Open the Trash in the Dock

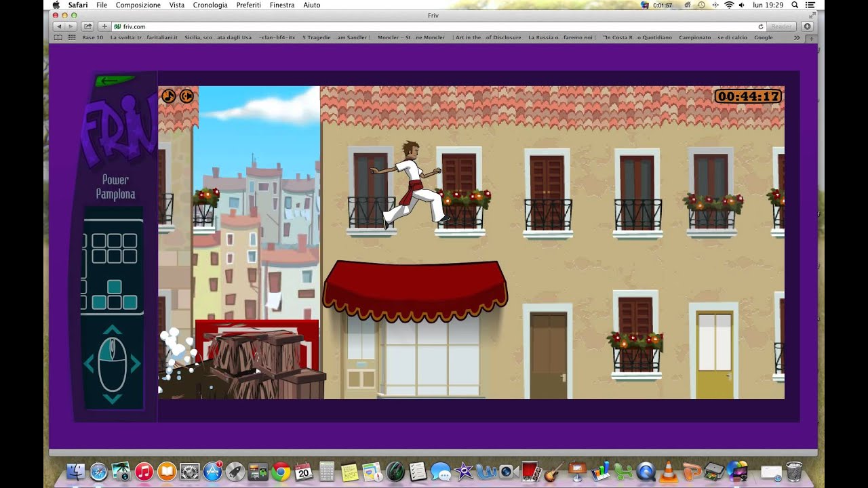tap(793, 472)
